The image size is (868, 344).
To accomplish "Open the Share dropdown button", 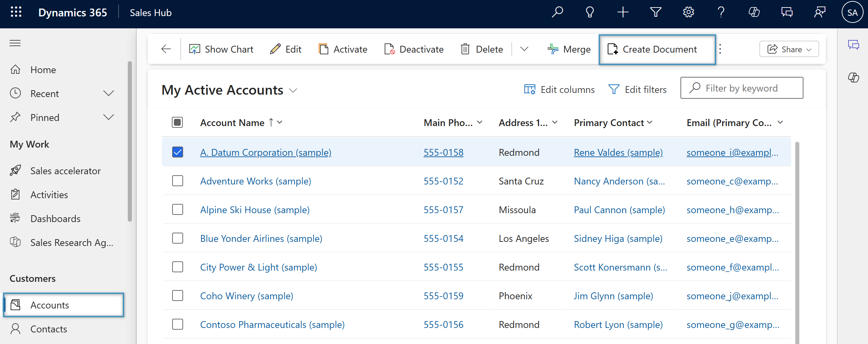I will [789, 49].
